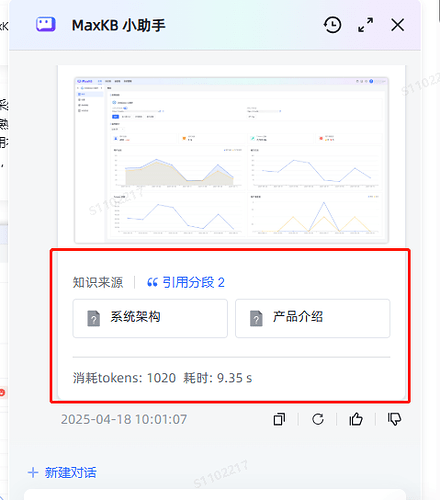The image size is (440, 500).
Task: Give the answer a thumbs down
Action: point(394,419)
